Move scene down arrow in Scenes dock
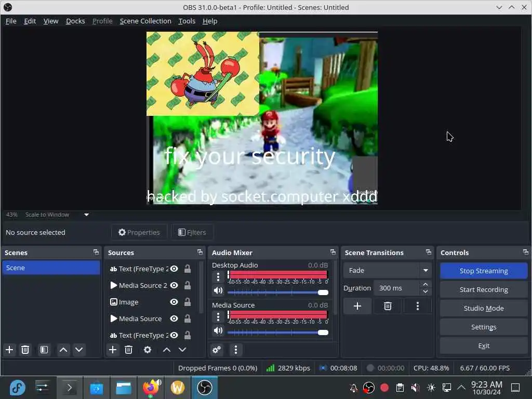 pyautogui.click(x=79, y=350)
